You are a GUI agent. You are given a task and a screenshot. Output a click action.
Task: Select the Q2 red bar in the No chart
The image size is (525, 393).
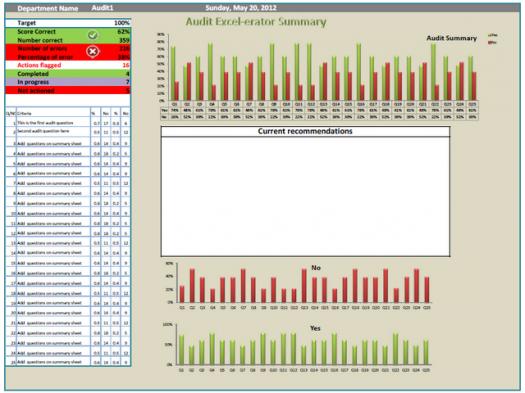coord(192,285)
